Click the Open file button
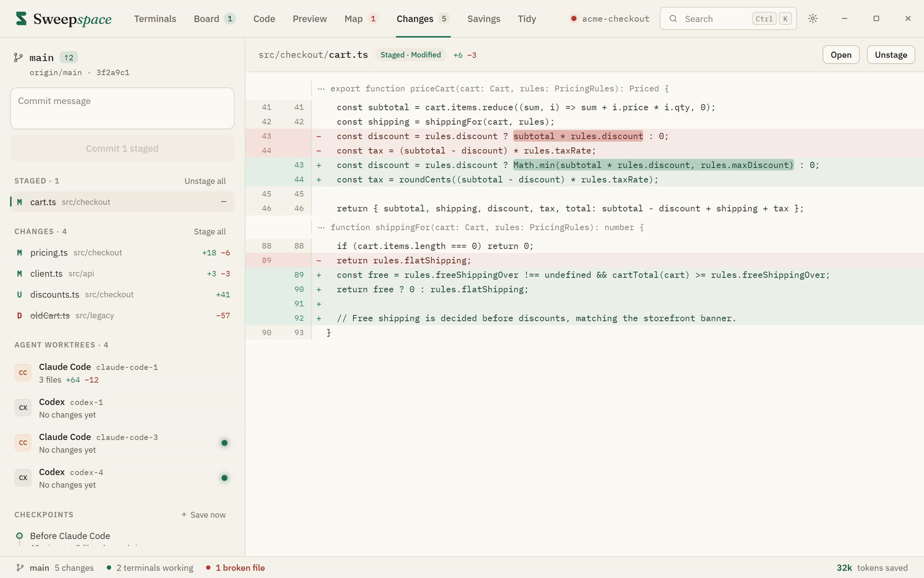Viewport: 924px width, 578px height. (841, 55)
